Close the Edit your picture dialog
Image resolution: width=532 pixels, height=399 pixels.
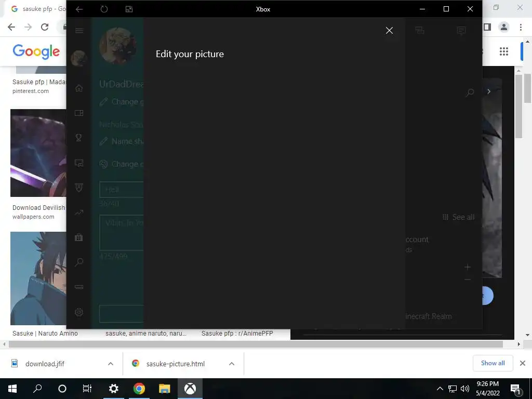(389, 31)
